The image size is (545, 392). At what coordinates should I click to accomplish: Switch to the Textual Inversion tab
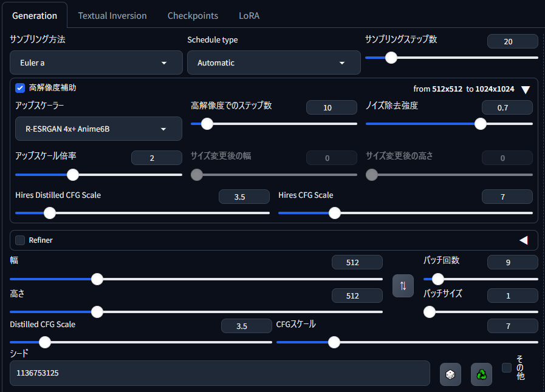point(112,16)
